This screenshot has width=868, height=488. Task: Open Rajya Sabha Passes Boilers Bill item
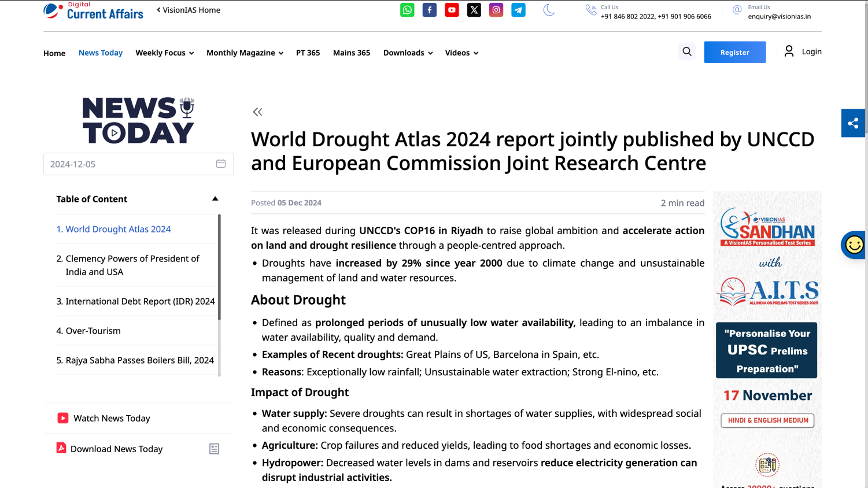click(x=135, y=360)
